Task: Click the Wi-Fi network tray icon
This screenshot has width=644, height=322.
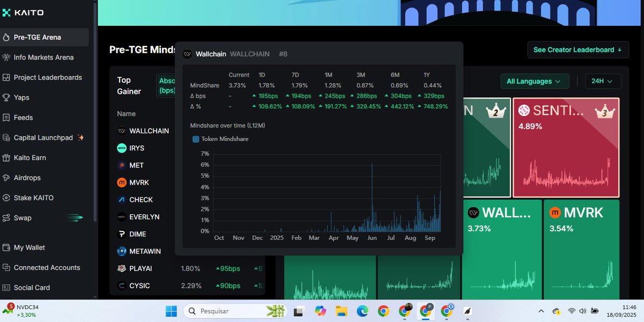Action: pyautogui.click(x=572, y=311)
